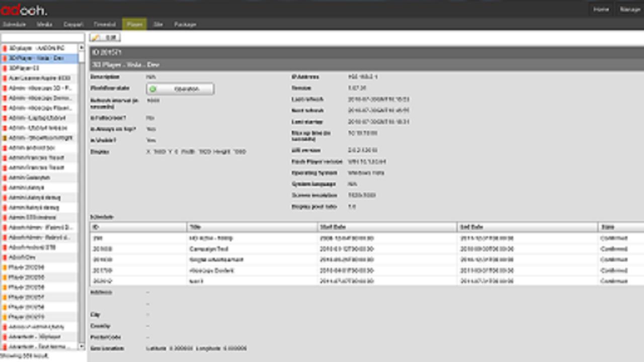The width and height of the screenshot is (644, 362).
Task: Sort schedule table by State column header
Action: [621, 227]
